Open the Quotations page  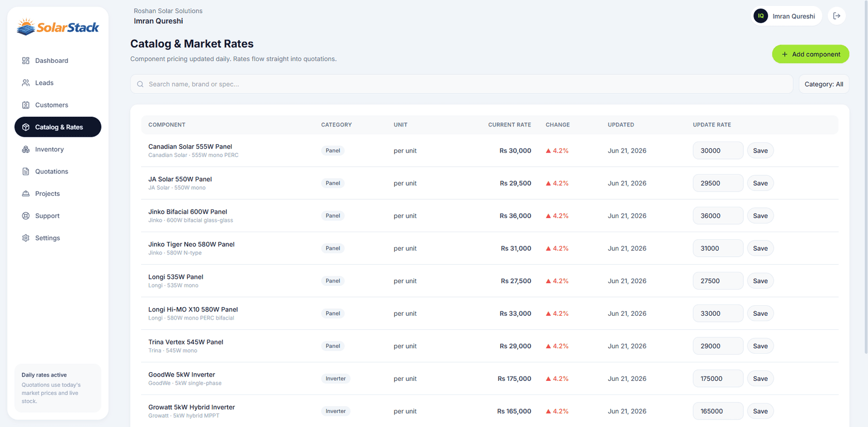[x=58, y=171]
